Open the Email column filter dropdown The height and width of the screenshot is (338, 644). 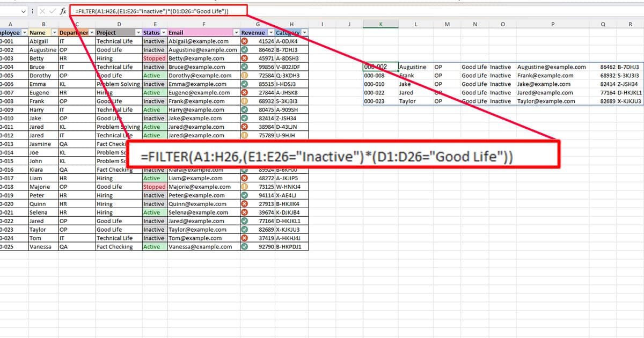pos(236,32)
